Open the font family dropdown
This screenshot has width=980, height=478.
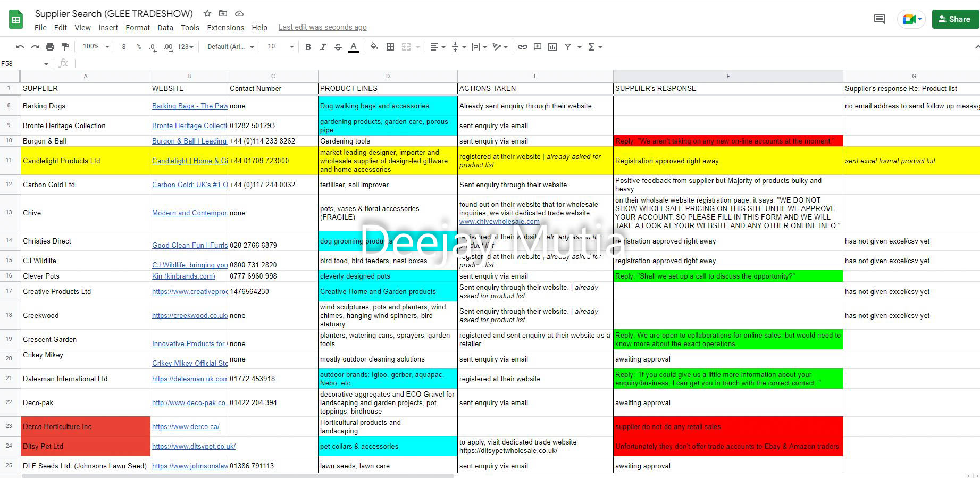231,47
